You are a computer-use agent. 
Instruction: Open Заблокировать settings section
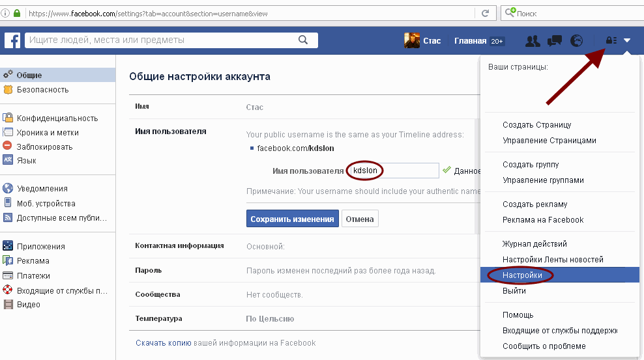(x=45, y=146)
